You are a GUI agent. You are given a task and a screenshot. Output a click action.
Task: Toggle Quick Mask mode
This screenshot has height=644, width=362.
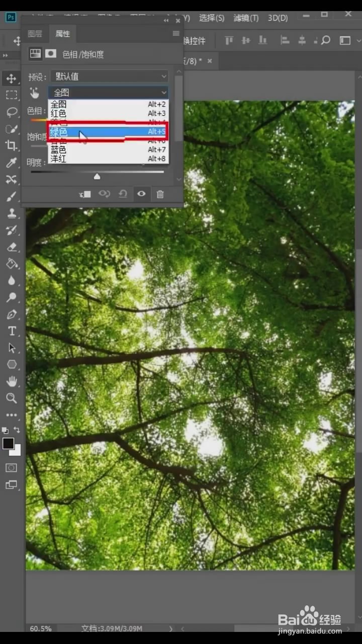click(11, 468)
